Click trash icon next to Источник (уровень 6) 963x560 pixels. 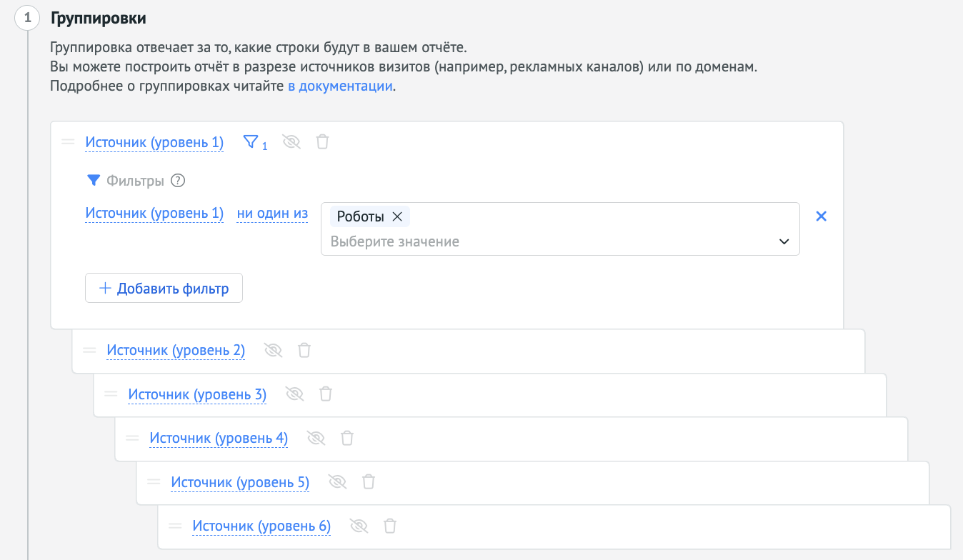pos(390,526)
